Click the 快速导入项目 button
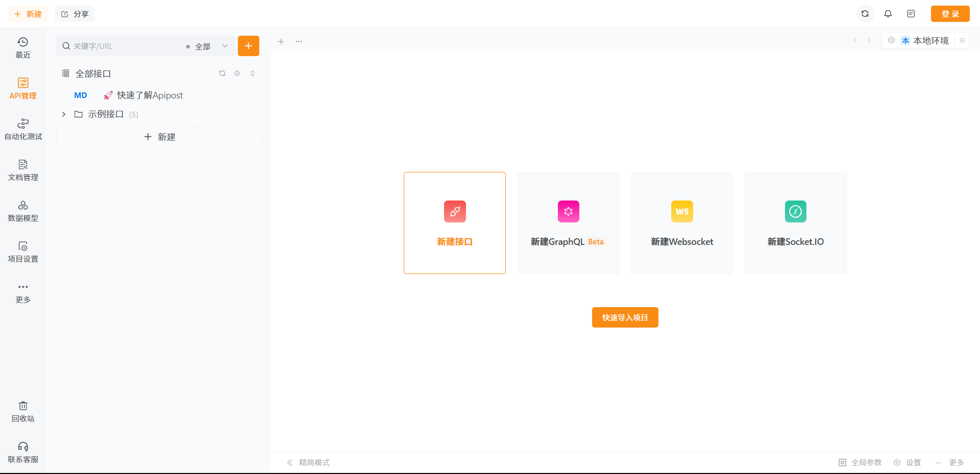 (x=625, y=317)
